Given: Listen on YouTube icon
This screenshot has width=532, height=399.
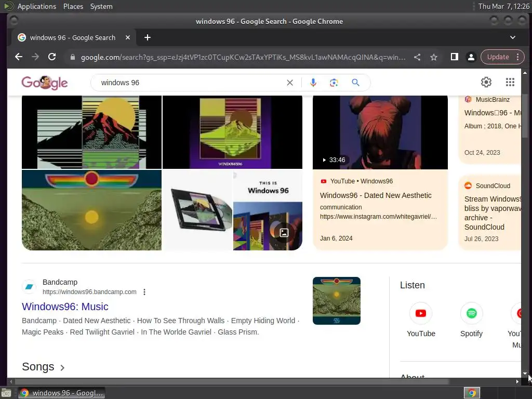Looking at the screenshot, I should coord(421,313).
